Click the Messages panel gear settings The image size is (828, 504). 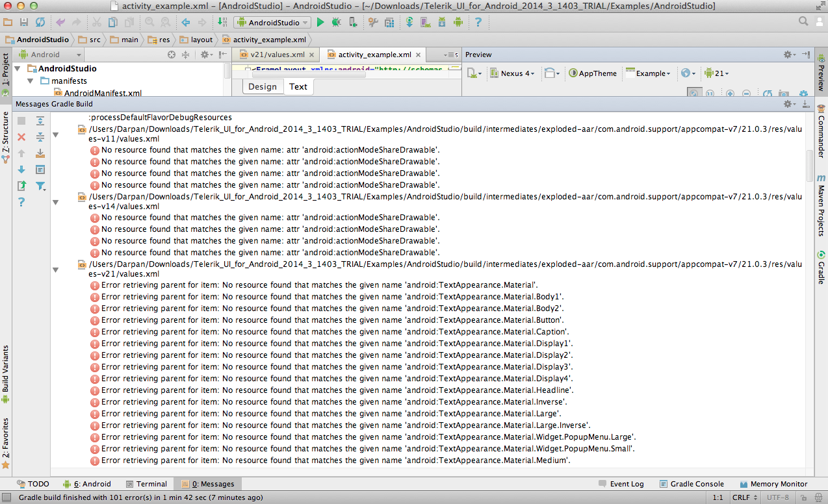click(789, 104)
